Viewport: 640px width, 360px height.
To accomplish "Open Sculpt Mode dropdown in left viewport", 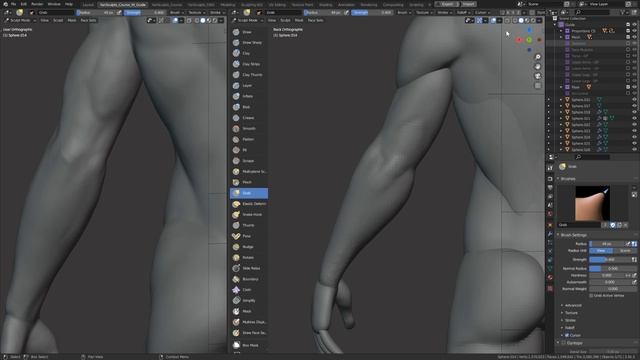I will (19, 20).
